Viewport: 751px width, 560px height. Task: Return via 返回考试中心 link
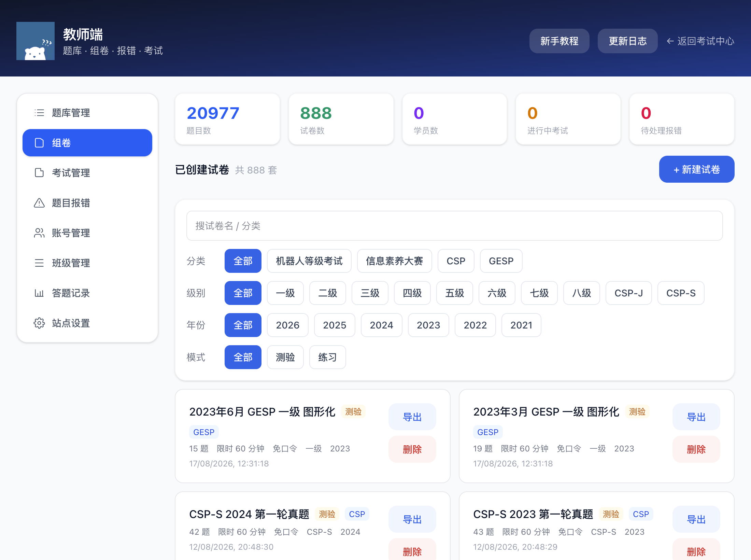click(700, 41)
